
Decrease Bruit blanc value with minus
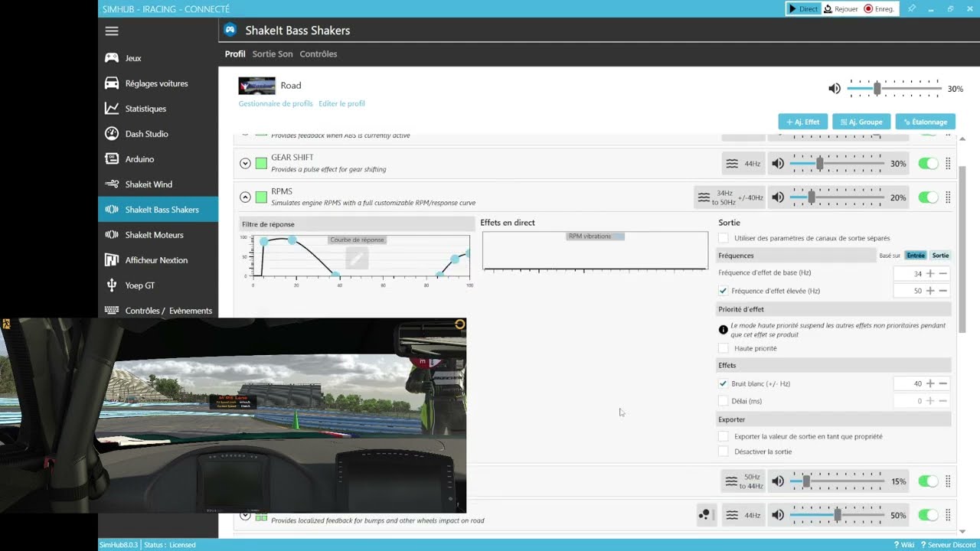pos(943,383)
